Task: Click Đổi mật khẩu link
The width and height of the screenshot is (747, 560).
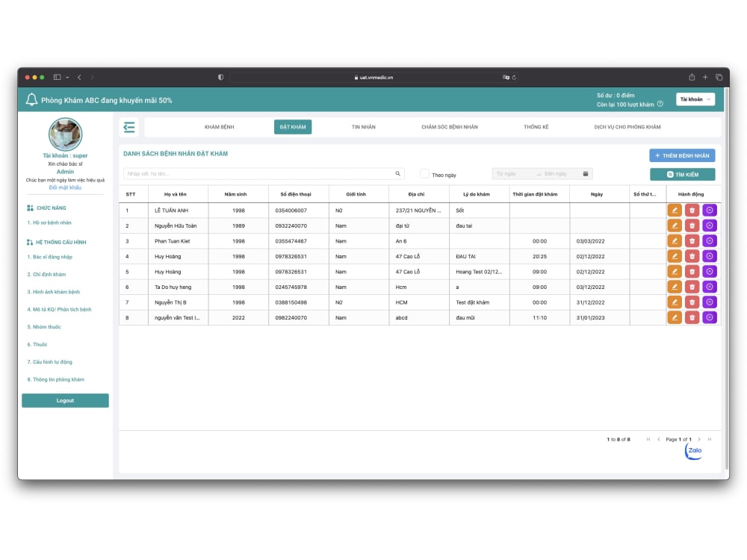Action: (65, 187)
